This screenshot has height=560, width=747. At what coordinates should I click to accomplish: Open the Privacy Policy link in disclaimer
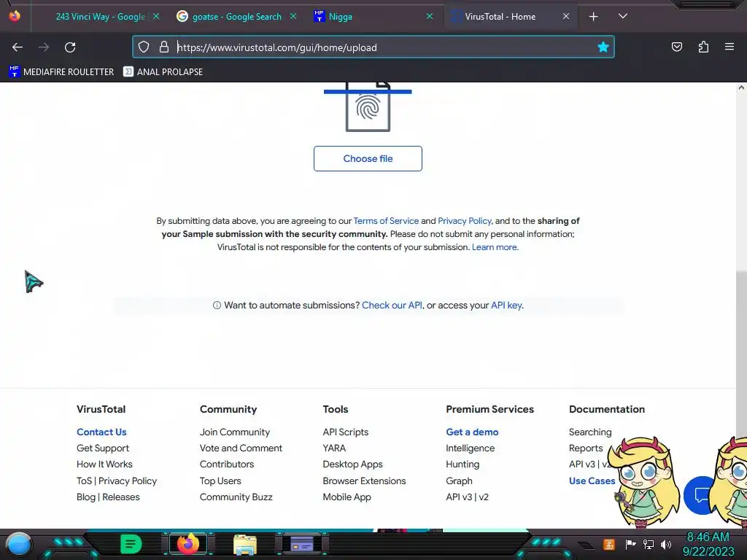point(464,221)
